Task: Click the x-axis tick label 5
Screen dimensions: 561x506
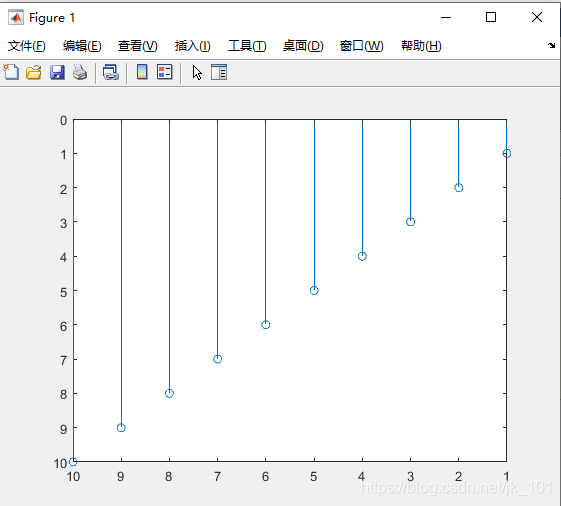Action: [x=313, y=477]
